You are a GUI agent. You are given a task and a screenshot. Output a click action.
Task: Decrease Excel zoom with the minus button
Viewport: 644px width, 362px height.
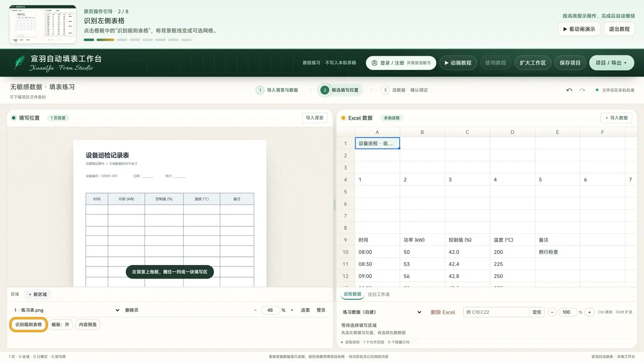click(552, 312)
